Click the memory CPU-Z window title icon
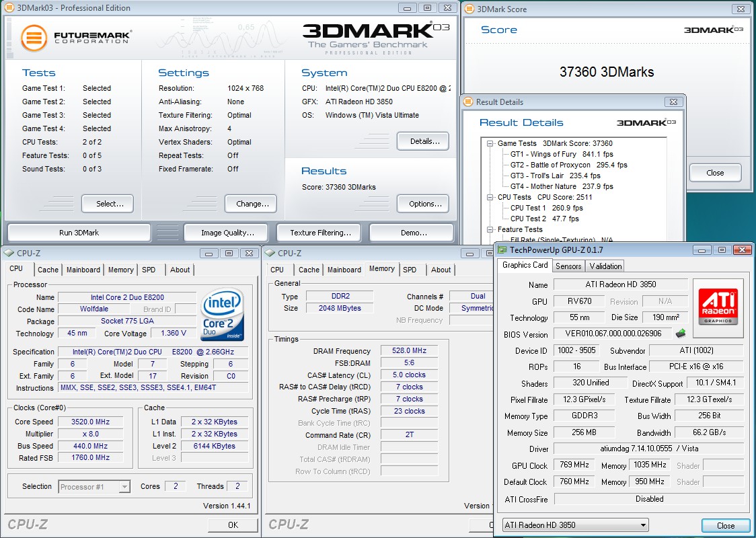The image size is (756, 538). 270,253
